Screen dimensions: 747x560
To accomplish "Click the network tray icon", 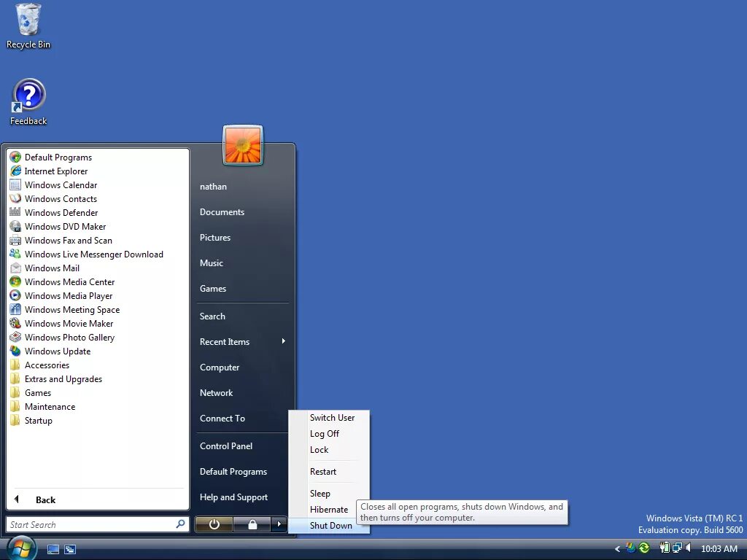I will pyautogui.click(x=677, y=548).
